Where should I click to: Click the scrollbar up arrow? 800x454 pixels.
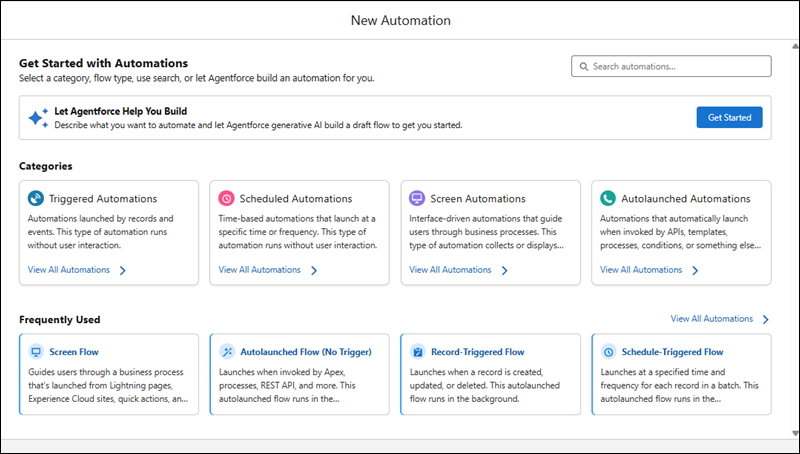point(795,46)
